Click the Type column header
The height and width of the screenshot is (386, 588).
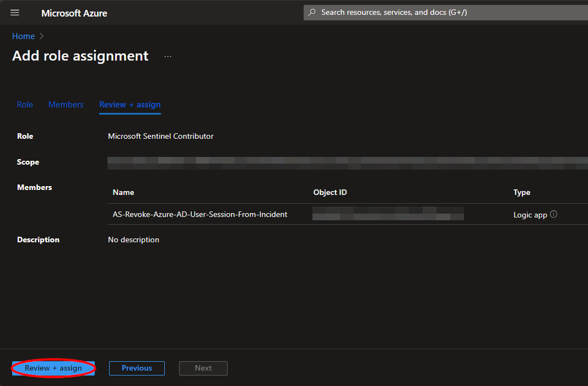[522, 192]
